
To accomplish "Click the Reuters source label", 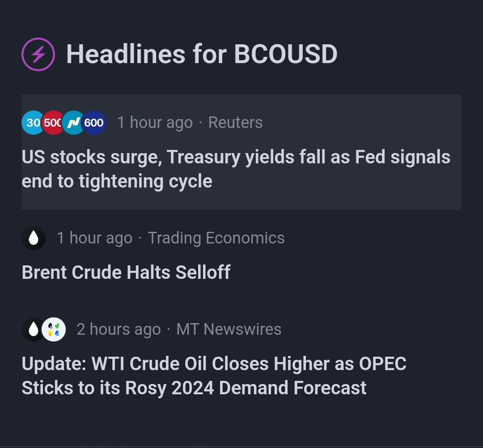I will tap(235, 123).
